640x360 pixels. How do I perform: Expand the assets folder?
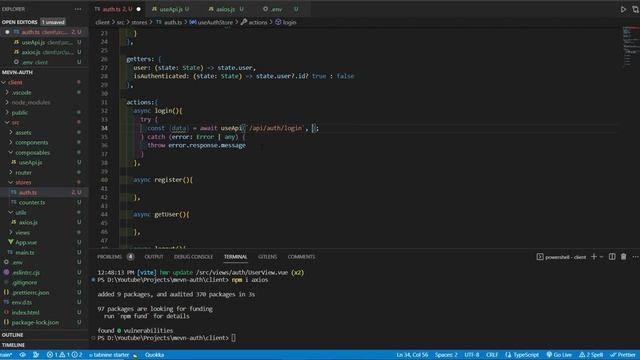click(x=23, y=133)
